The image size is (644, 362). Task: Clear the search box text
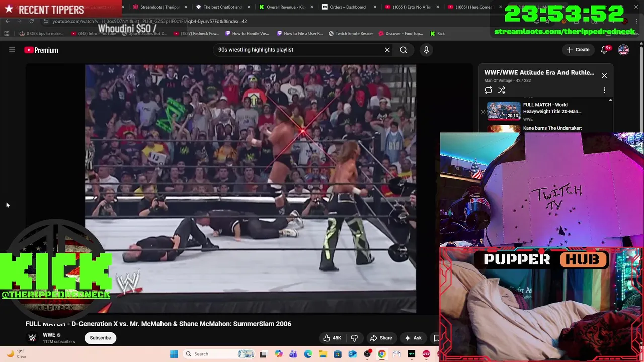[387, 50]
